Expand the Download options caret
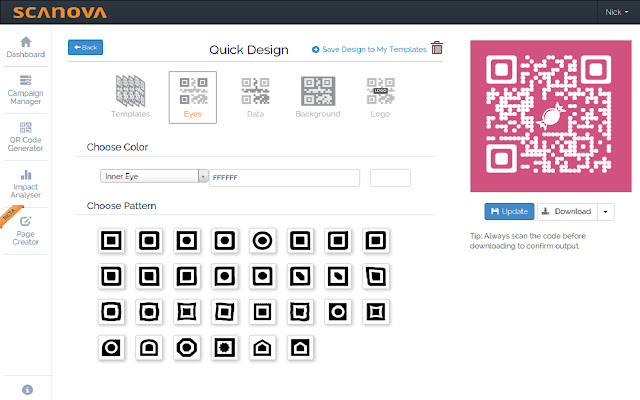Viewport: 640px width, 400px height. pyautogui.click(x=606, y=211)
